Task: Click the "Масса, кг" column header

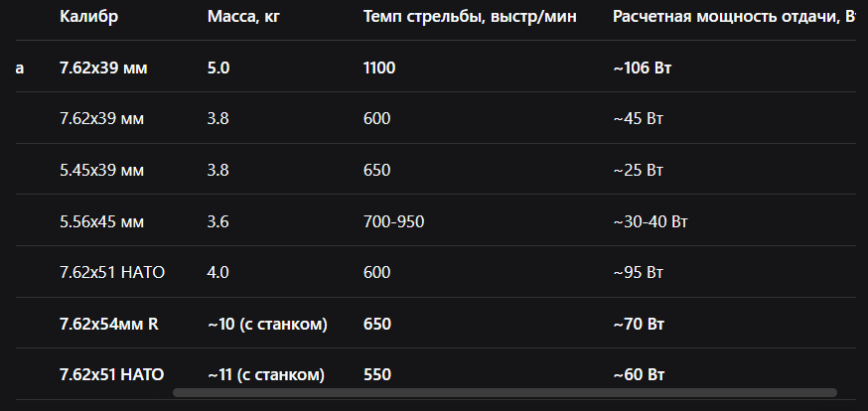Action: point(243,17)
